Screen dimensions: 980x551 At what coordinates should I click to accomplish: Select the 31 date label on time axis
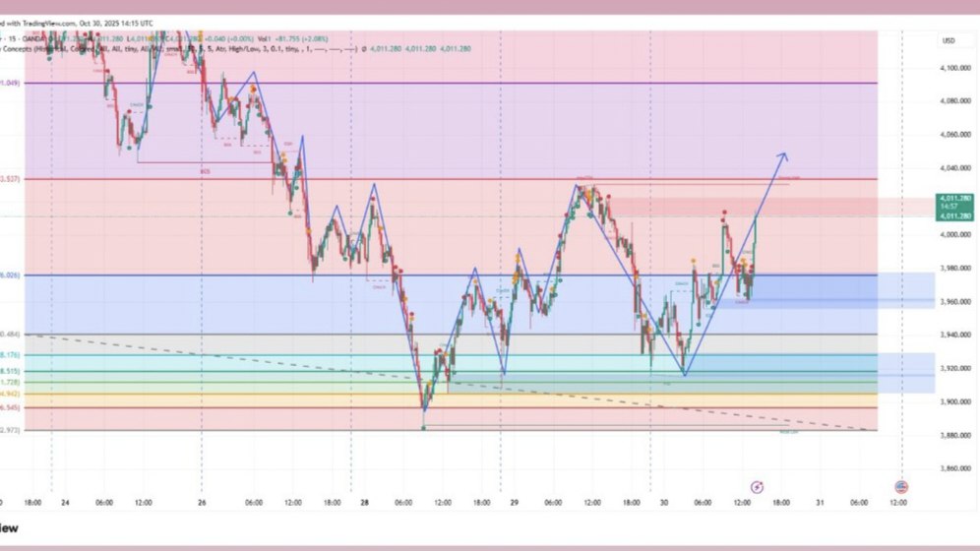[x=820, y=502]
